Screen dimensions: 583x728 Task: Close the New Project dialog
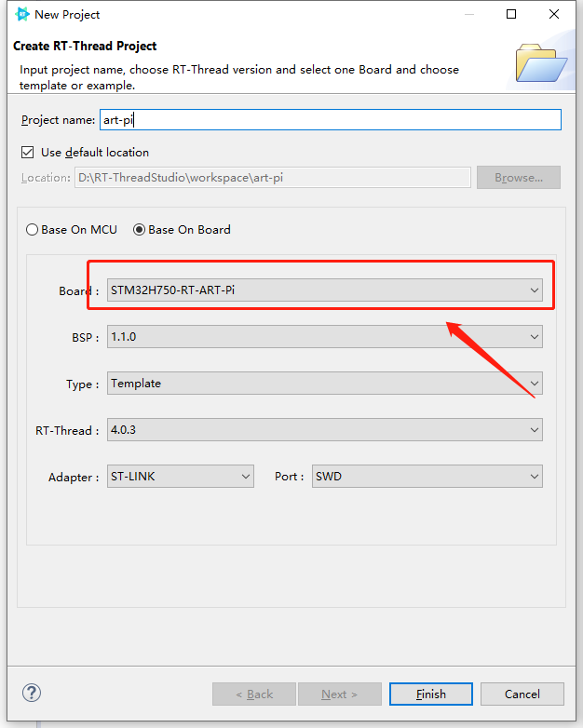(554, 14)
